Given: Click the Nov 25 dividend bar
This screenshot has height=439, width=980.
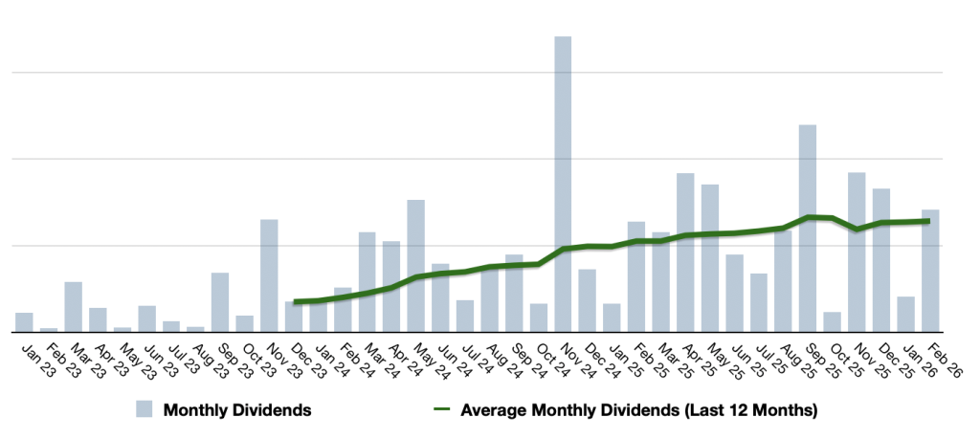Looking at the screenshot, I should pos(857,252).
